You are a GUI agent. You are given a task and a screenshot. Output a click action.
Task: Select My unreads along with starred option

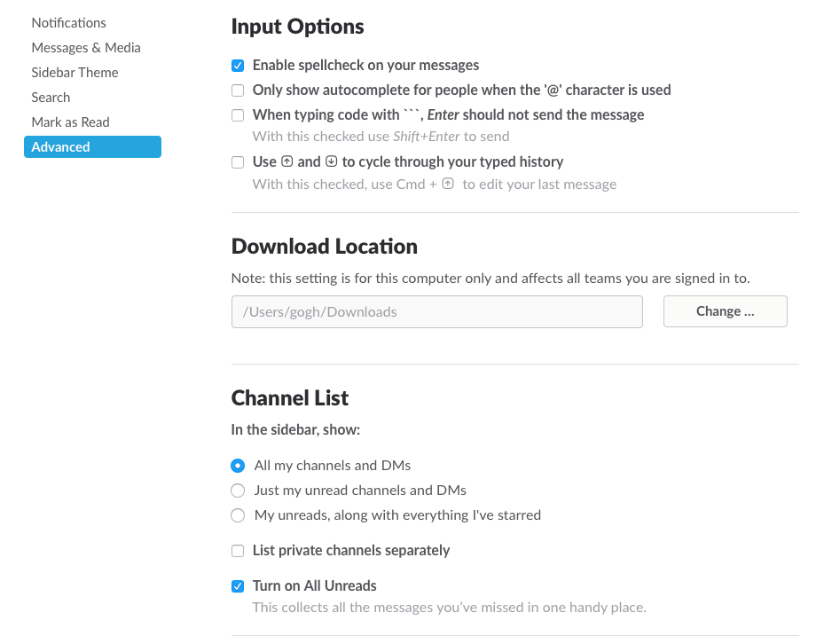pos(238,515)
